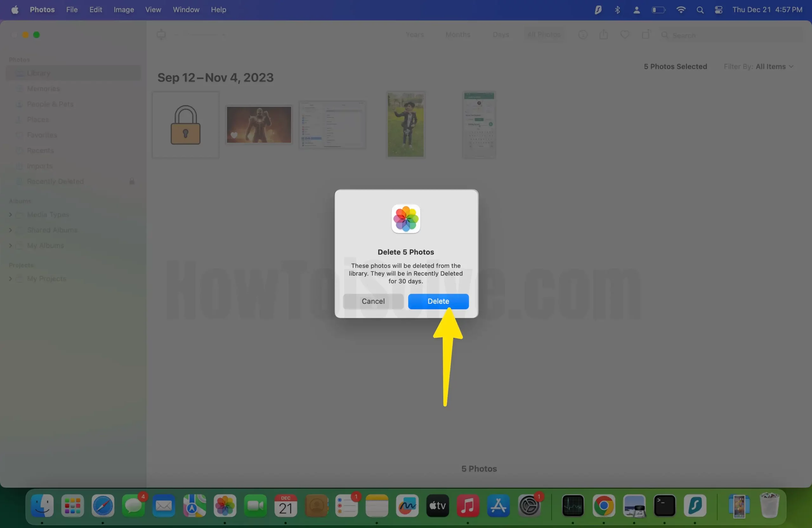Open FaceTime from the Dock

click(x=255, y=505)
